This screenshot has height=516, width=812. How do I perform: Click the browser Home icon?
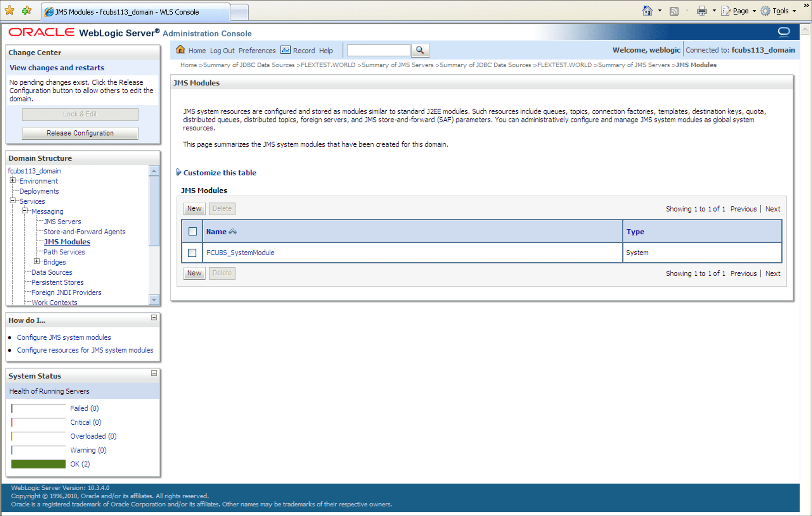pos(647,11)
